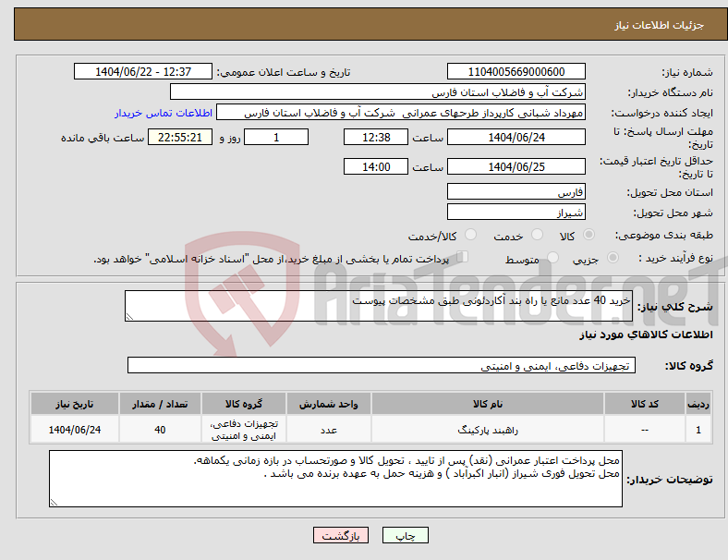The height and width of the screenshot is (560, 728).
Task: Click the table date cell 1404/06/24
Action: point(74,430)
